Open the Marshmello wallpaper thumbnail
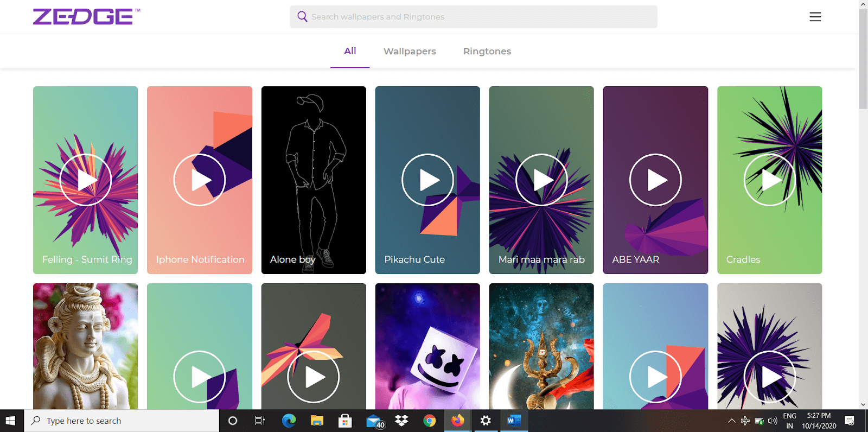Viewport: 868px width, 432px height. coord(427,346)
